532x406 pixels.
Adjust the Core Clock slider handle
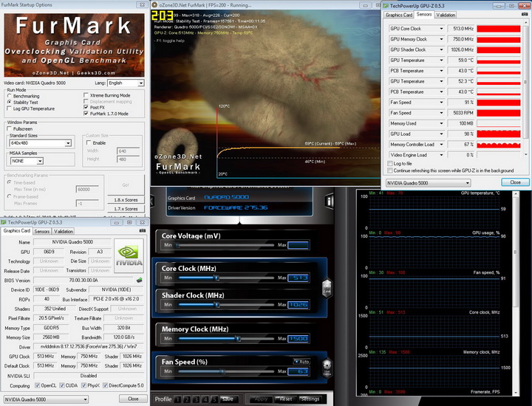[216, 278]
